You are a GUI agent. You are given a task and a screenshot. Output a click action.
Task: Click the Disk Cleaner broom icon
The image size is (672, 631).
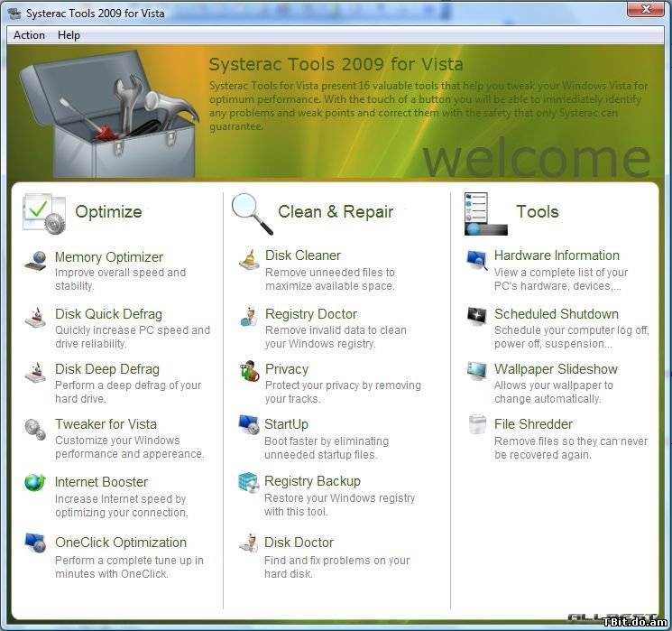249,260
